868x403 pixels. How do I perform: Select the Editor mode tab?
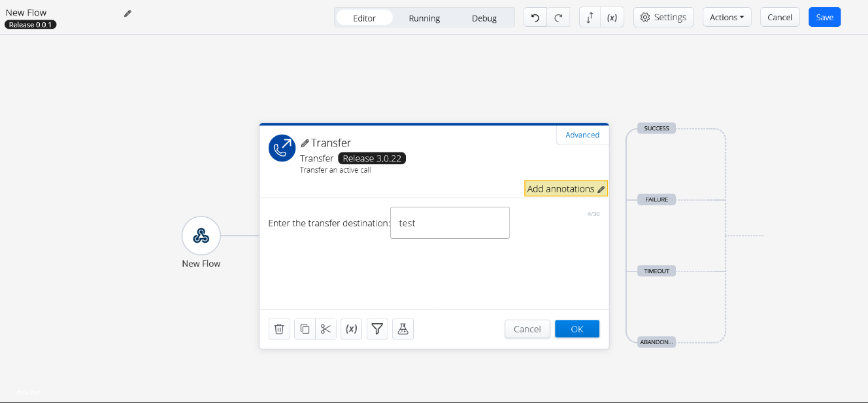point(364,18)
